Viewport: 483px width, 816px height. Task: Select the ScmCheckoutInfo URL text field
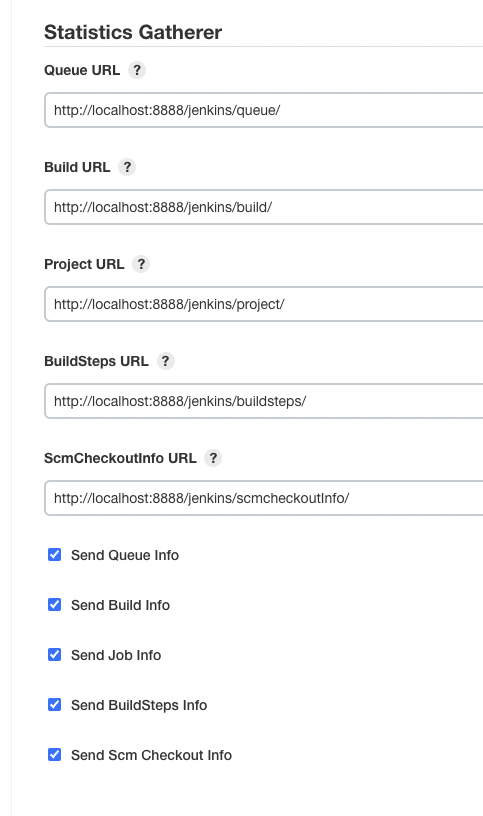click(x=264, y=498)
